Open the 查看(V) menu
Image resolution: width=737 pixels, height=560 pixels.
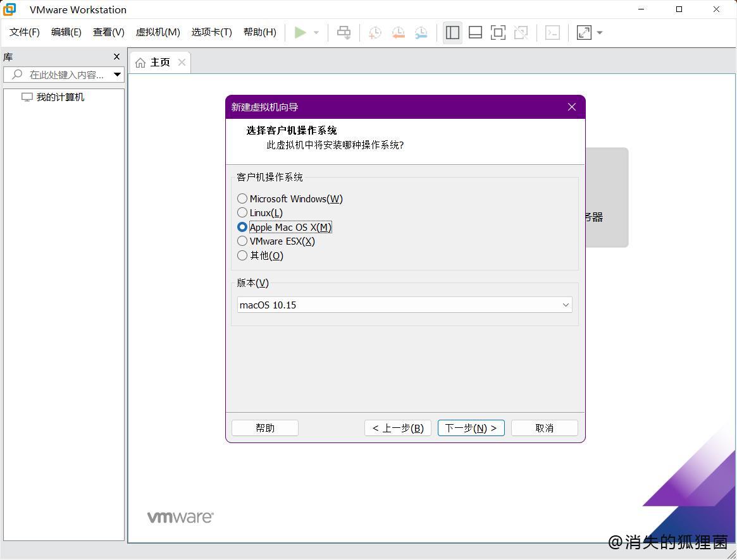click(x=109, y=32)
